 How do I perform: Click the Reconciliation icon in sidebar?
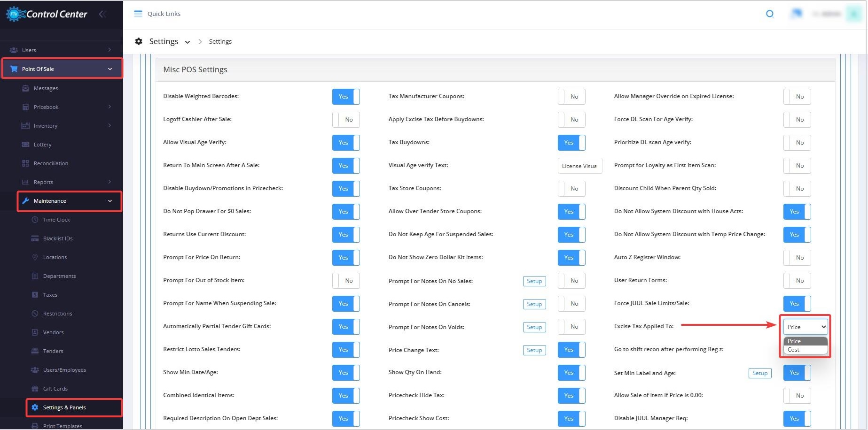(x=26, y=163)
